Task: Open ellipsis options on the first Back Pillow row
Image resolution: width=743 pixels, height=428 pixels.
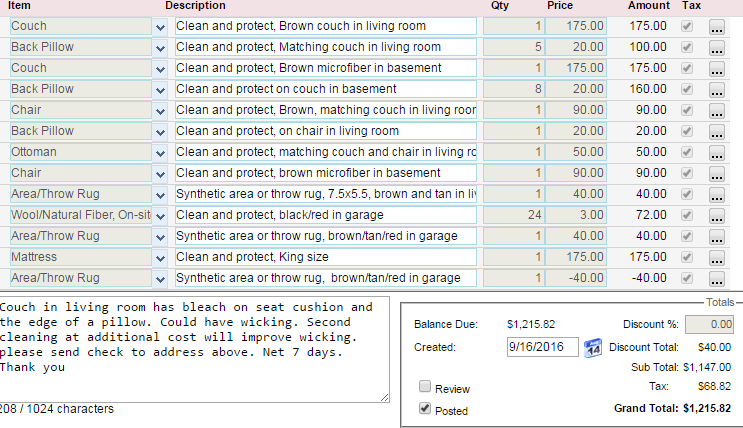Action: click(716, 47)
